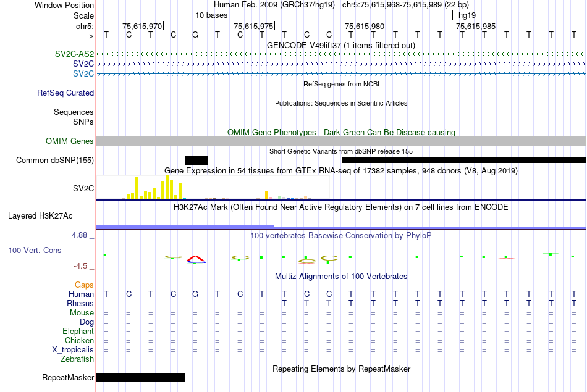Viewport: 587px width, 392px height.
Task: Click the dark blue SV2C gene label
Action: [83, 64]
